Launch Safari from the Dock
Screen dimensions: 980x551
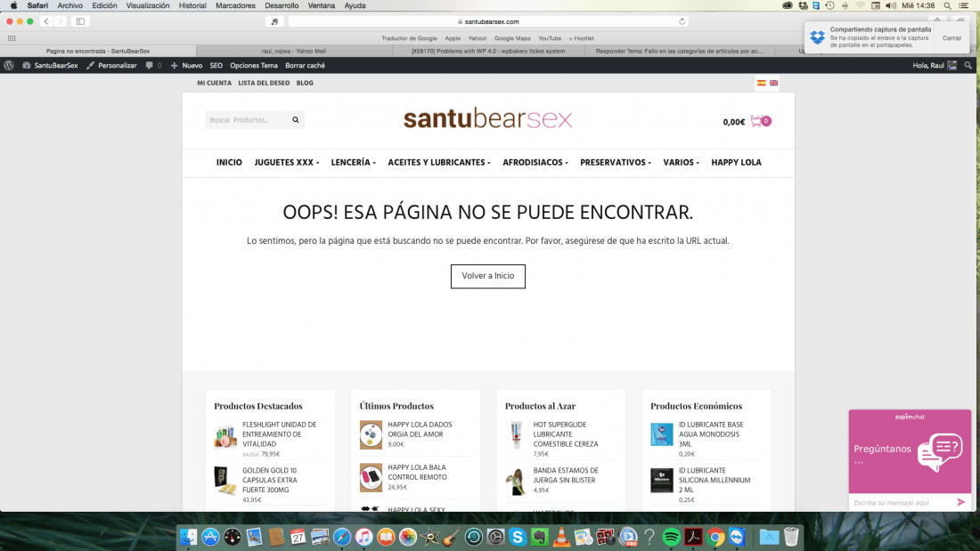[342, 537]
